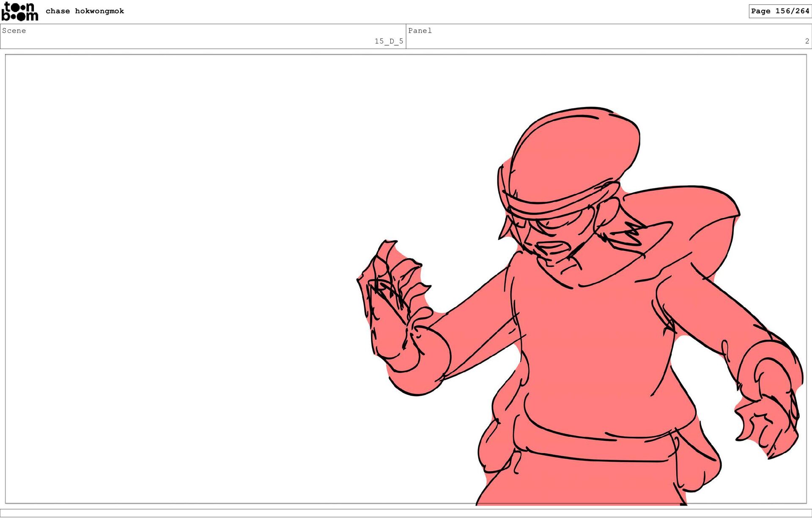812x525 pixels.
Task: Click the 'Scene' header label
Action: pyautogui.click(x=14, y=30)
